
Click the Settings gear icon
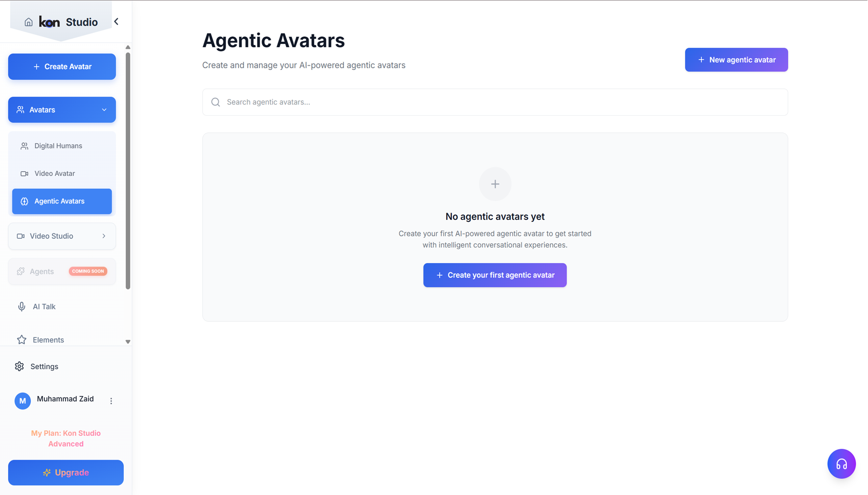(x=19, y=367)
